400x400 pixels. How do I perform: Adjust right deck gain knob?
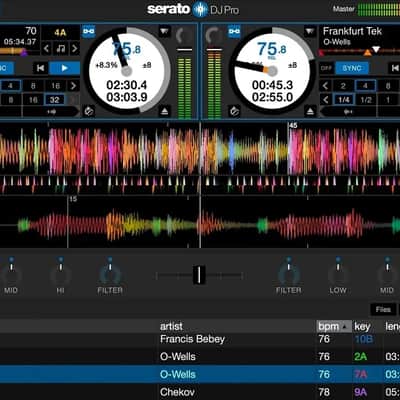(x=214, y=35)
